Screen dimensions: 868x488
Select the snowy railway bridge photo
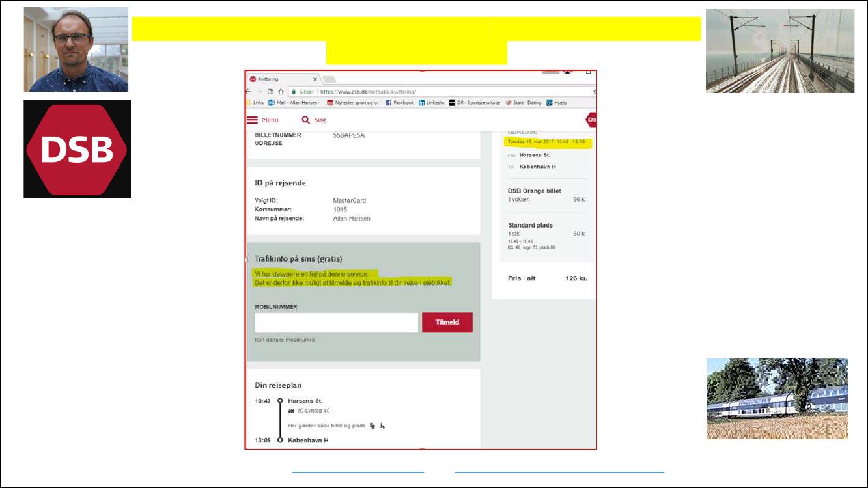point(779,51)
